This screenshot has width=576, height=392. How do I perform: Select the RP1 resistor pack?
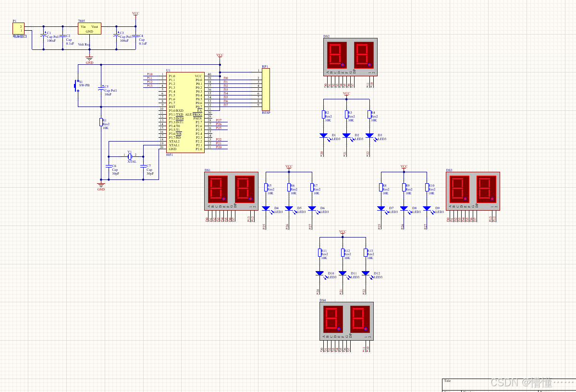(266, 89)
